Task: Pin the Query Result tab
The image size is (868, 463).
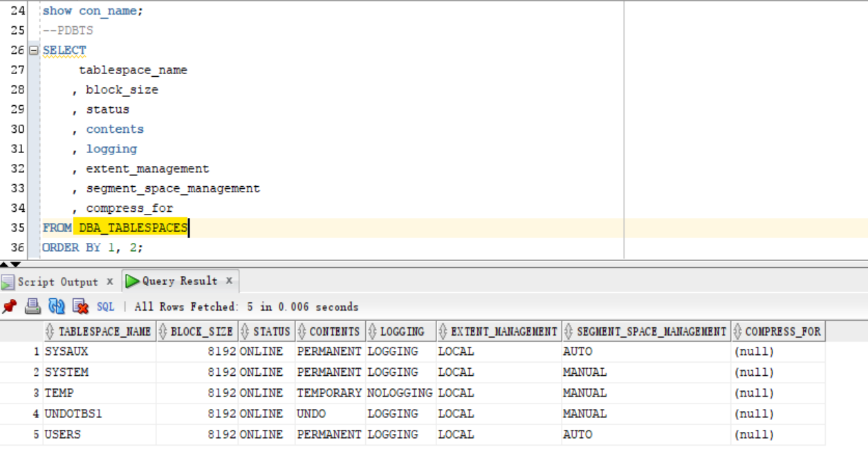Action: click(x=9, y=306)
